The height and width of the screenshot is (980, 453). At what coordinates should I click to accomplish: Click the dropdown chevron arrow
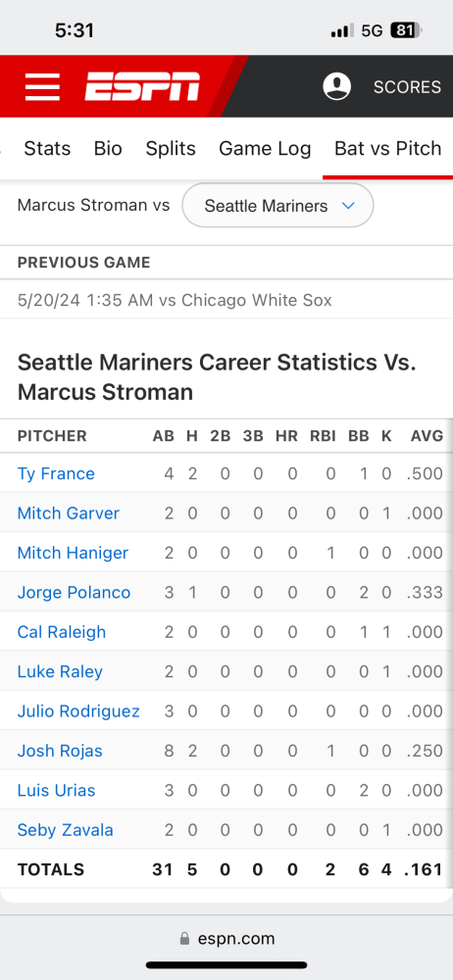coord(348,206)
